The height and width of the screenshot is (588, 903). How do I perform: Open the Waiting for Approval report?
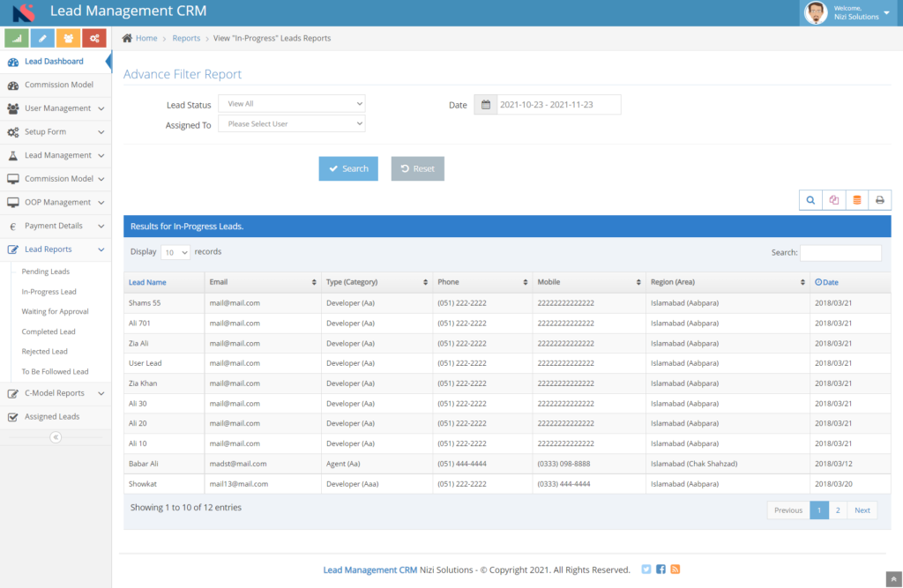point(56,311)
